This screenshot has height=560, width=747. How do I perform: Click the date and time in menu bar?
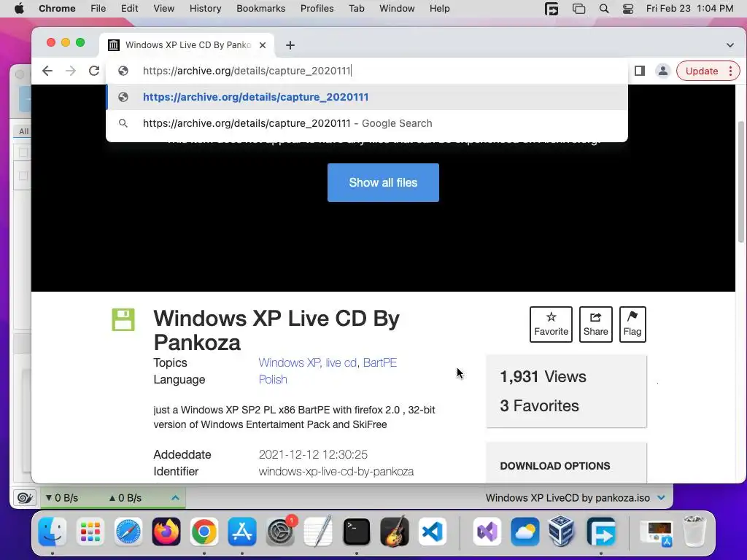tap(689, 9)
